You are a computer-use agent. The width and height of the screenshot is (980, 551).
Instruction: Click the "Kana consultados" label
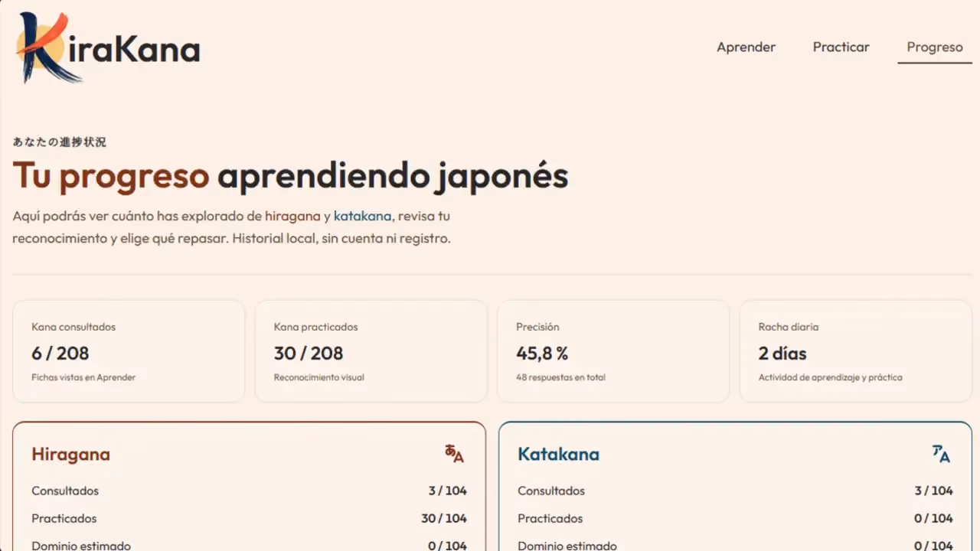tap(73, 327)
